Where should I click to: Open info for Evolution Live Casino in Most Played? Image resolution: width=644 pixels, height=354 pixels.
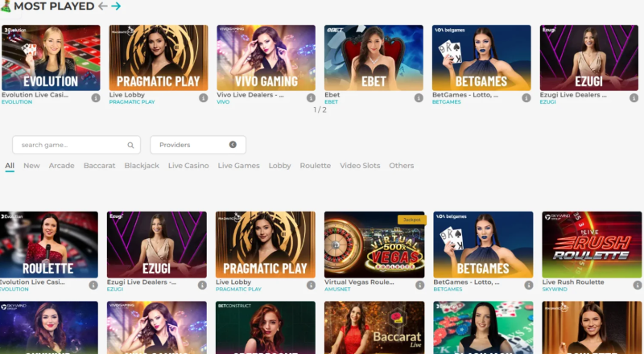96,97
